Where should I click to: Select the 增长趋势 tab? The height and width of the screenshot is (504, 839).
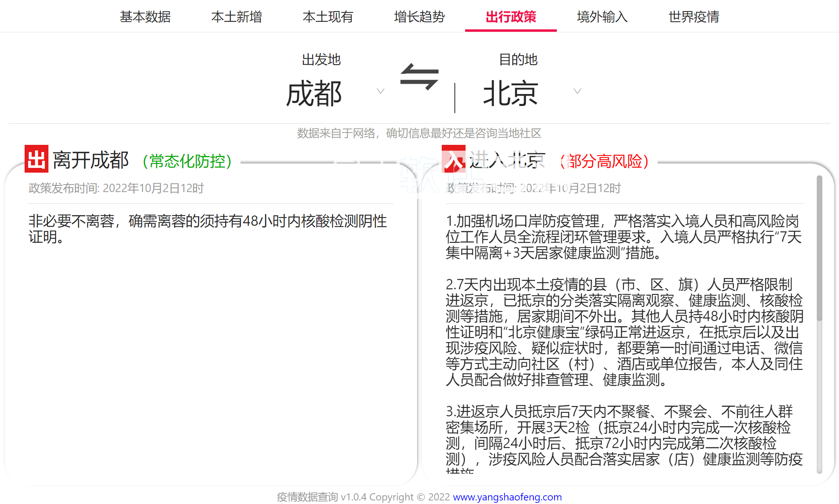419,17
